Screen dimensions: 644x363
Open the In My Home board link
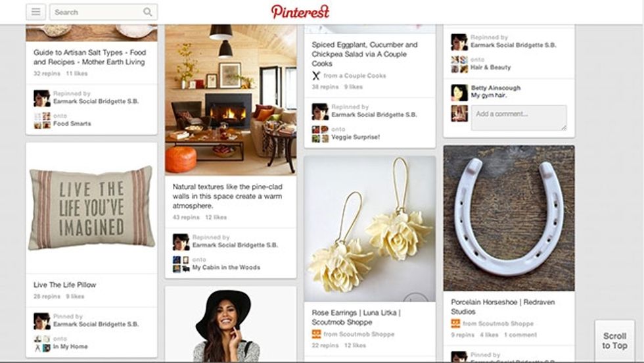[70, 347]
